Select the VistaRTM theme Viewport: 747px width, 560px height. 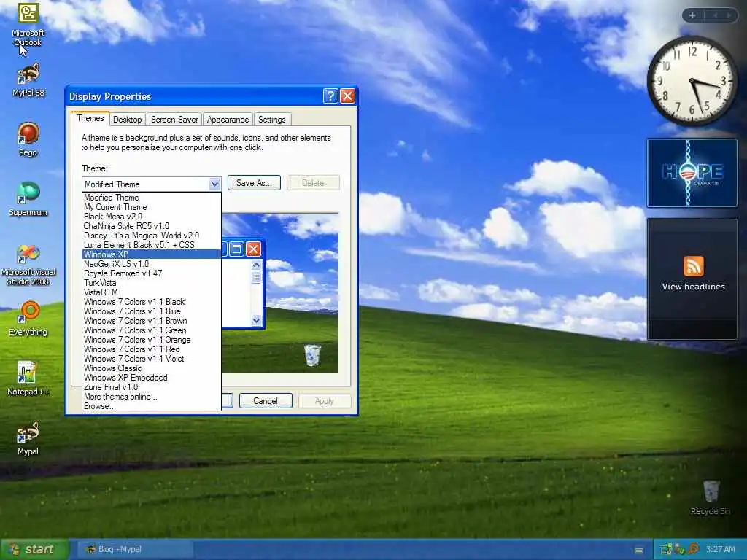click(152, 292)
